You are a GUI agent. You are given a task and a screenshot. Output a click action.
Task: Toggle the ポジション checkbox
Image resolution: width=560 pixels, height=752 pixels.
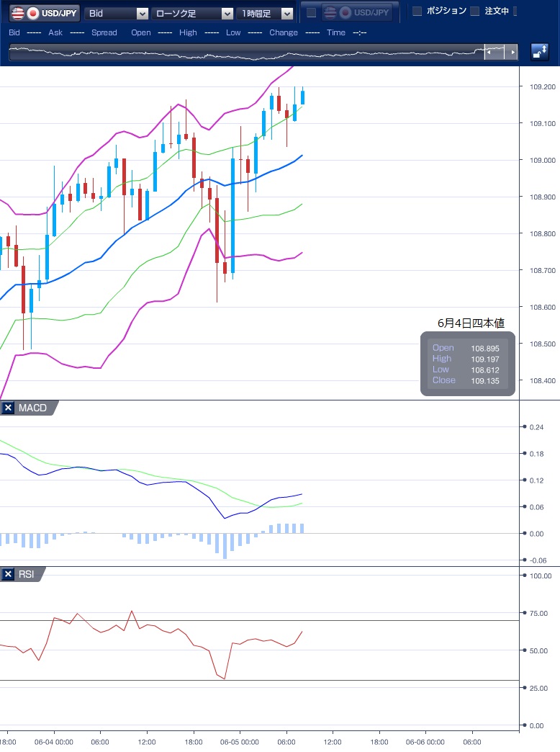(417, 12)
